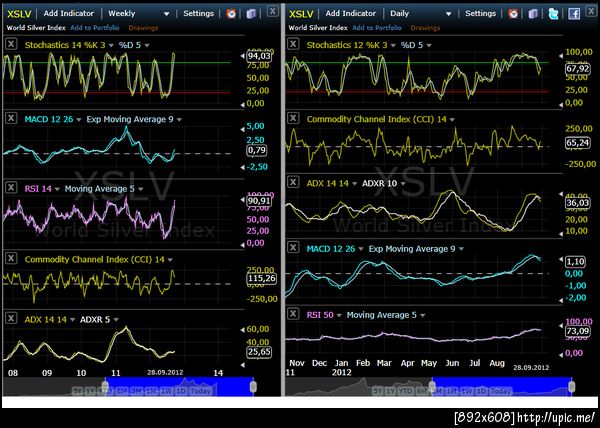The height and width of the screenshot is (428, 600).
Task: Grab the left range slider handle of the Weekly chart
Action: [x=105, y=386]
